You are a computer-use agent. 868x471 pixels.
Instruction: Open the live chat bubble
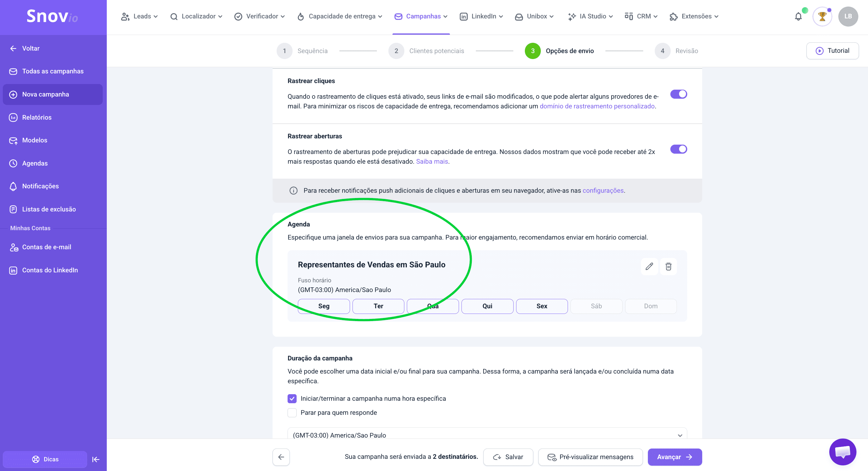[x=842, y=451]
